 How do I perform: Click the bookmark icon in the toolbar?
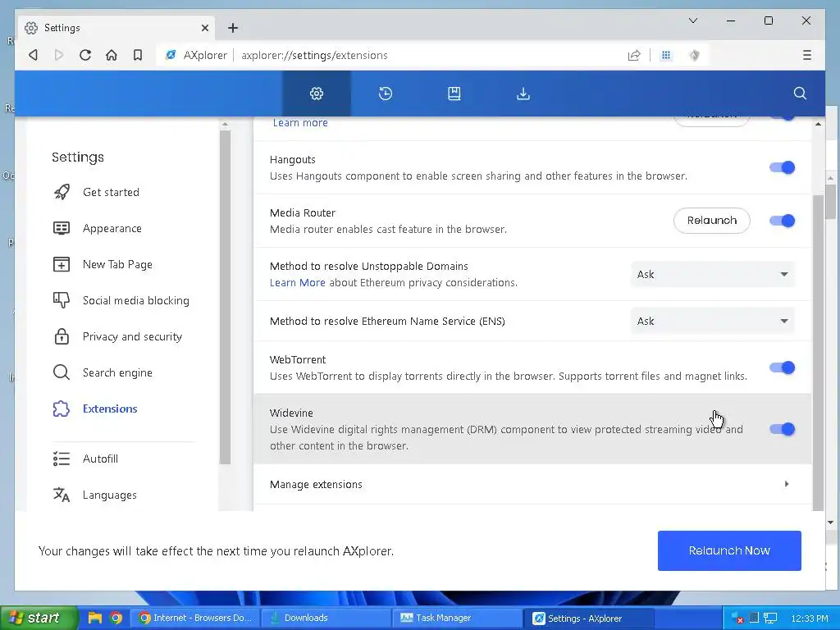[x=138, y=55]
